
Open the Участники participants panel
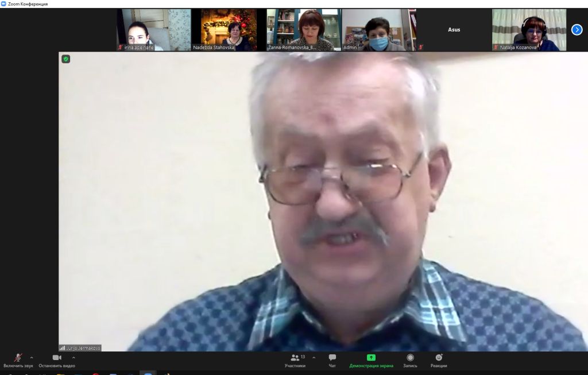pos(295,360)
